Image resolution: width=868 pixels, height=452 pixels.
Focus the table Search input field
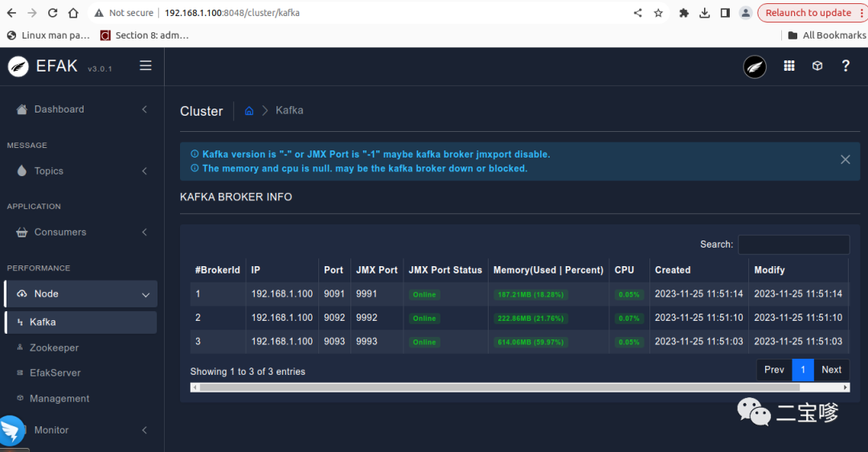click(x=794, y=244)
